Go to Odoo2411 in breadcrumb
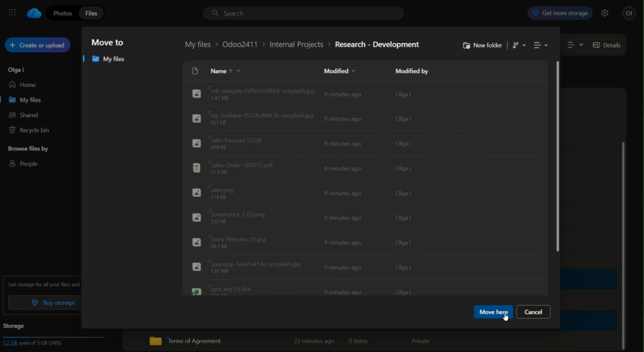The image size is (644, 352). (x=240, y=44)
